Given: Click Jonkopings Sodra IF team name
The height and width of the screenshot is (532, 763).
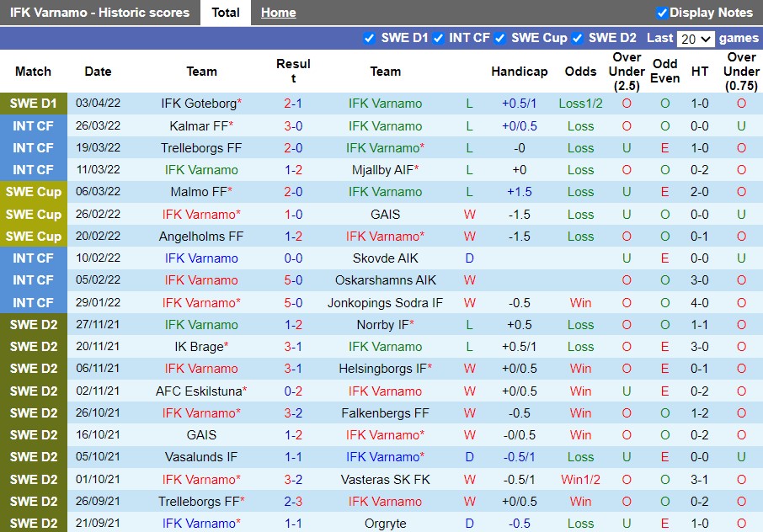Looking at the screenshot, I should click(x=385, y=303).
